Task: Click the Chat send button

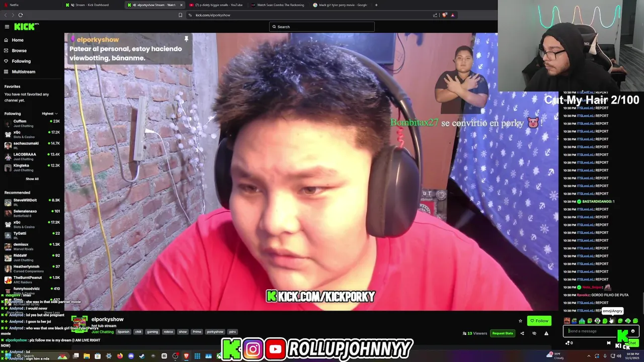Action: 632,343
